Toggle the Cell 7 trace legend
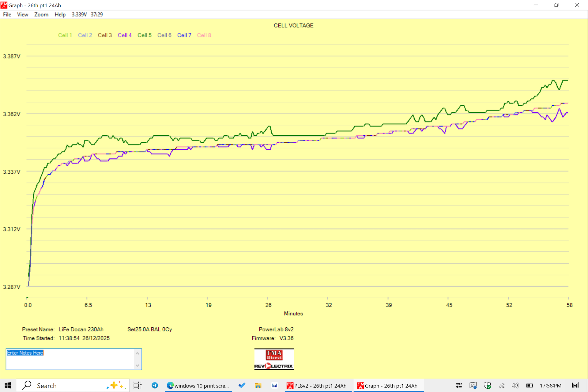The height and width of the screenshot is (392, 588). coord(184,35)
